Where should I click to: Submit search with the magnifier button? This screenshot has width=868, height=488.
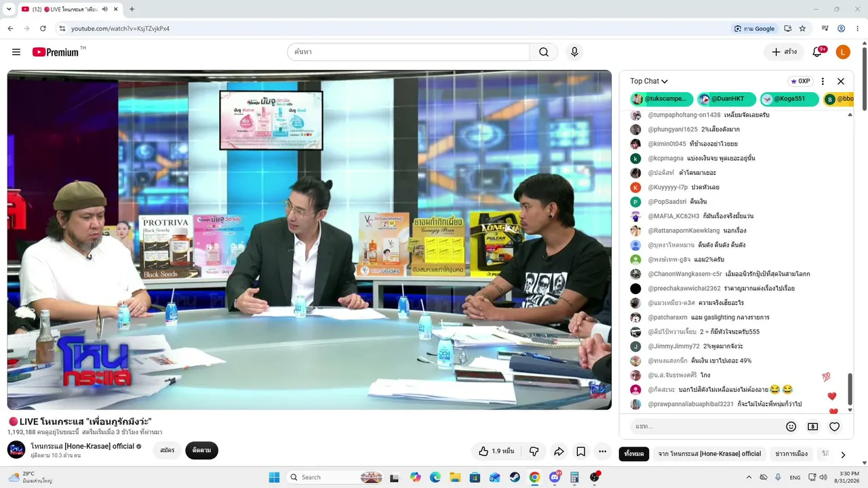[544, 52]
